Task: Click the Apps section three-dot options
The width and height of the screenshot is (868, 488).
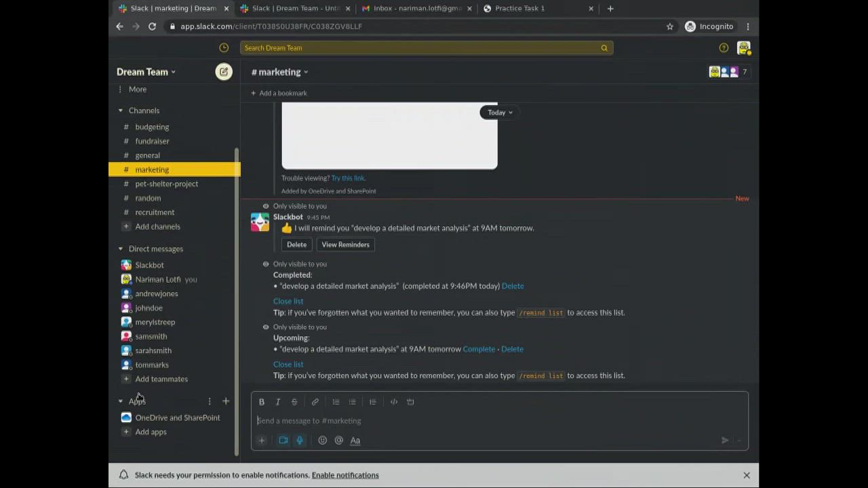Action: click(210, 401)
